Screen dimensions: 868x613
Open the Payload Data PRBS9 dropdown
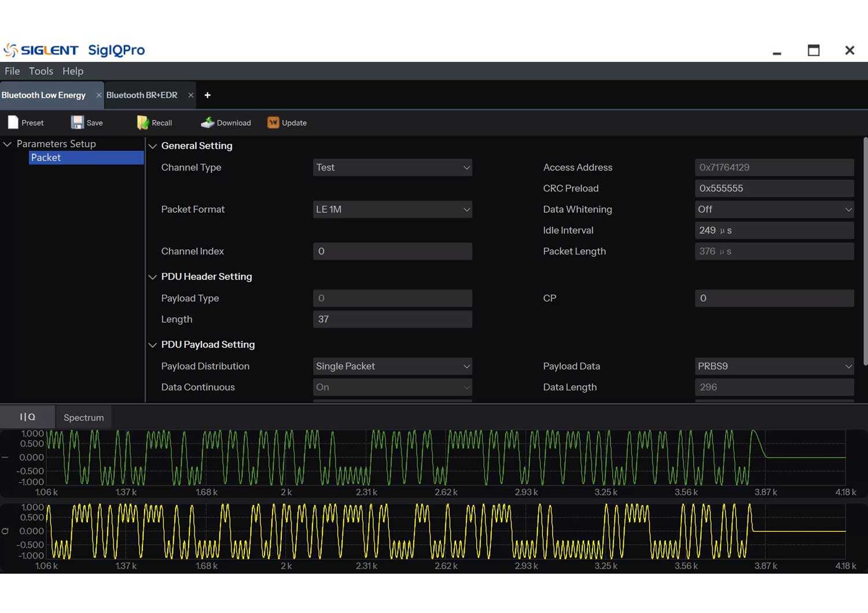(x=774, y=366)
